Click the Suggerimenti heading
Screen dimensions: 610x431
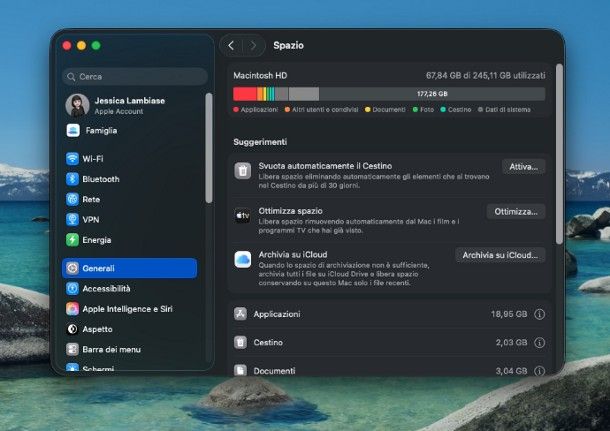coord(260,142)
